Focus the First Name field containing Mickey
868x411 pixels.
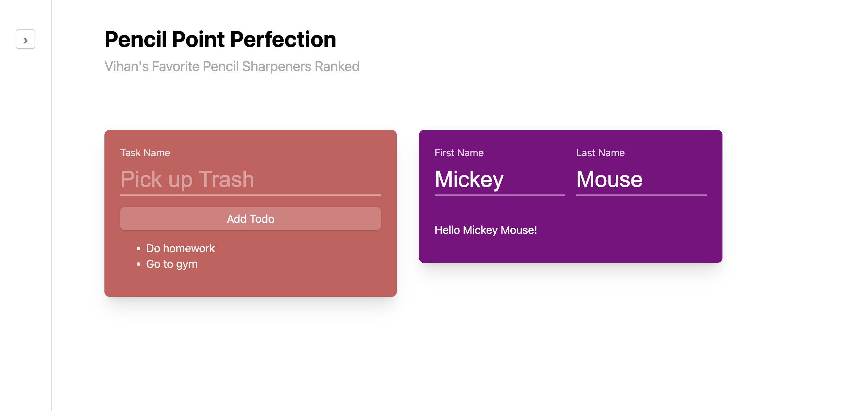point(500,179)
